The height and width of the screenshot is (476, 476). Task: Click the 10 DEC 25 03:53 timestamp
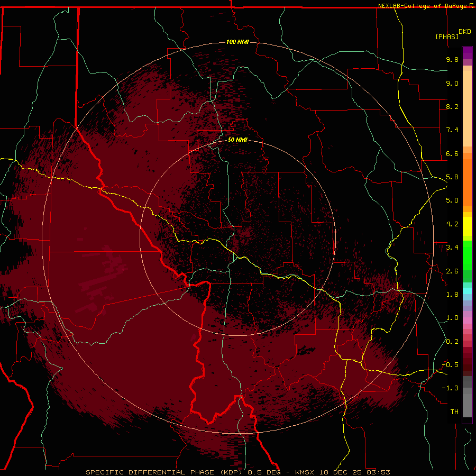(x=354, y=472)
